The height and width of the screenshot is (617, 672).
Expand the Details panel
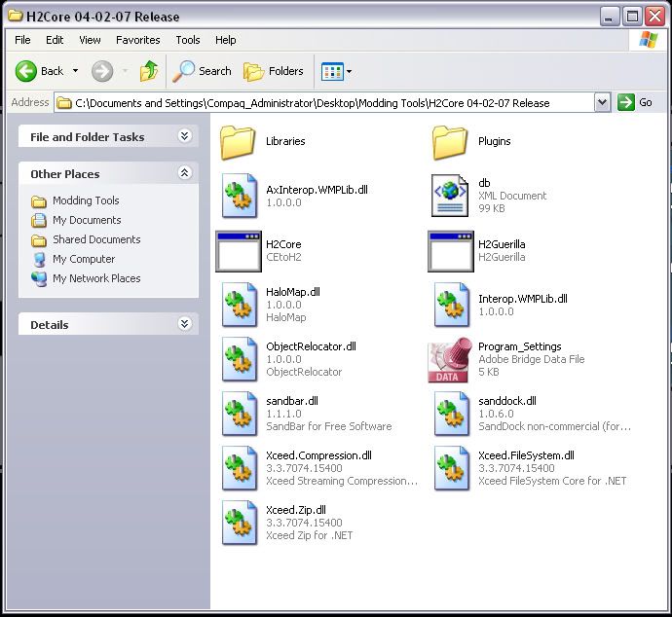point(184,324)
